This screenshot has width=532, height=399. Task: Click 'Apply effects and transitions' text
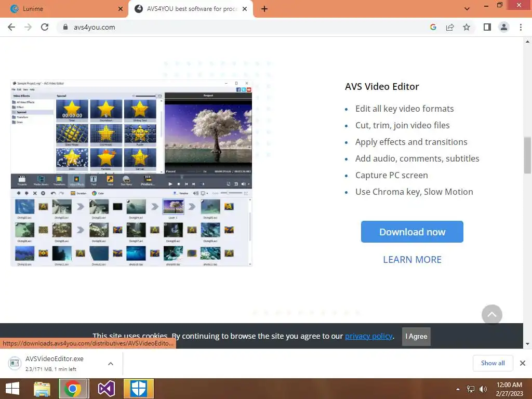pyautogui.click(x=411, y=142)
